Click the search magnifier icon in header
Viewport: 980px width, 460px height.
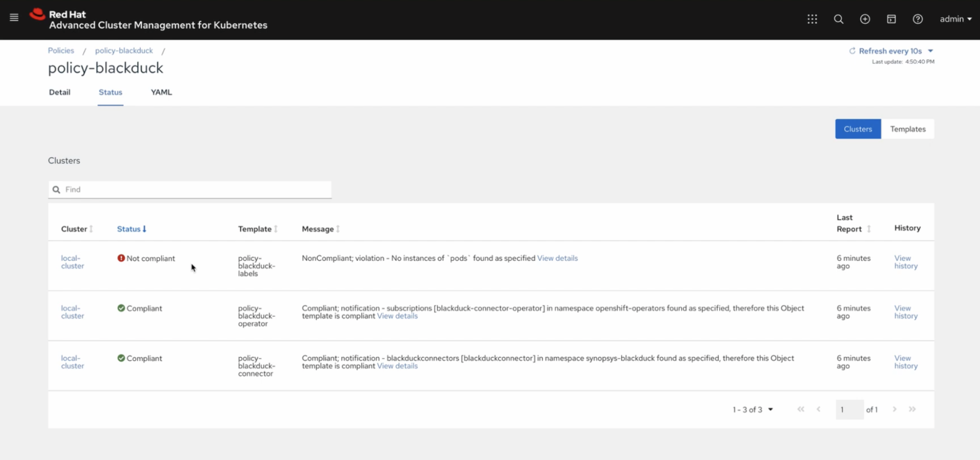pos(838,19)
